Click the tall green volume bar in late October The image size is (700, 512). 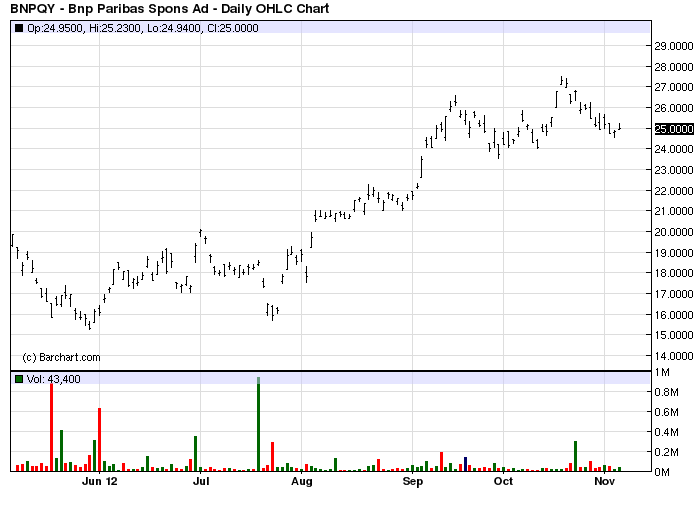coord(575,456)
